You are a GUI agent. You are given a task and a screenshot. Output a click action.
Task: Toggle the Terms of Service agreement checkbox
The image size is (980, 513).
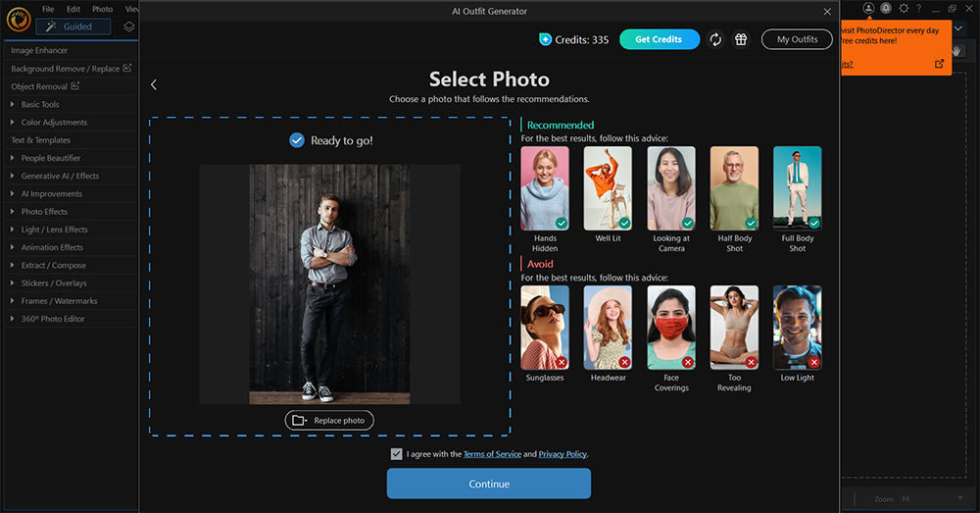pyautogui.click(x=396, y=454)
